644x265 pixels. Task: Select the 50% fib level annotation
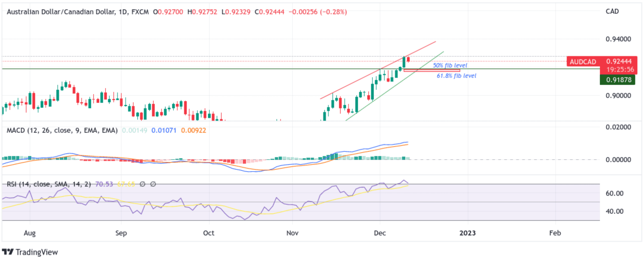click(x=450, y=65)
